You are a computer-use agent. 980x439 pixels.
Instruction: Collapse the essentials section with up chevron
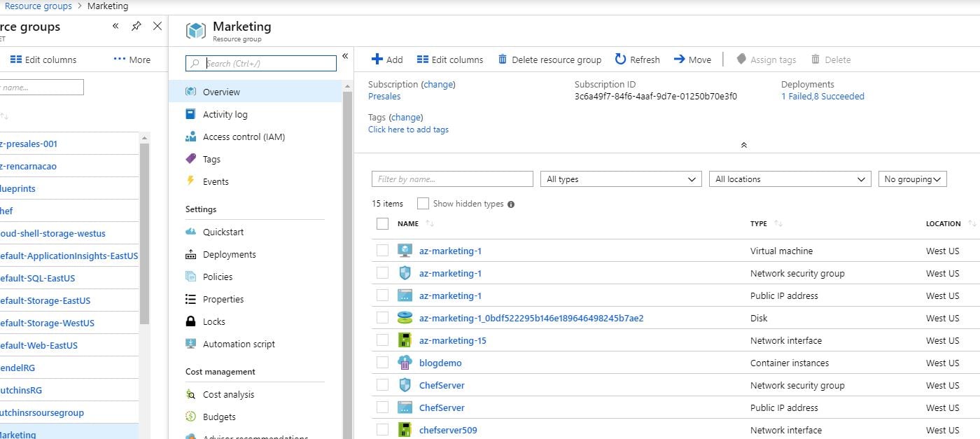pyautogui.click(x=743, y=145)
